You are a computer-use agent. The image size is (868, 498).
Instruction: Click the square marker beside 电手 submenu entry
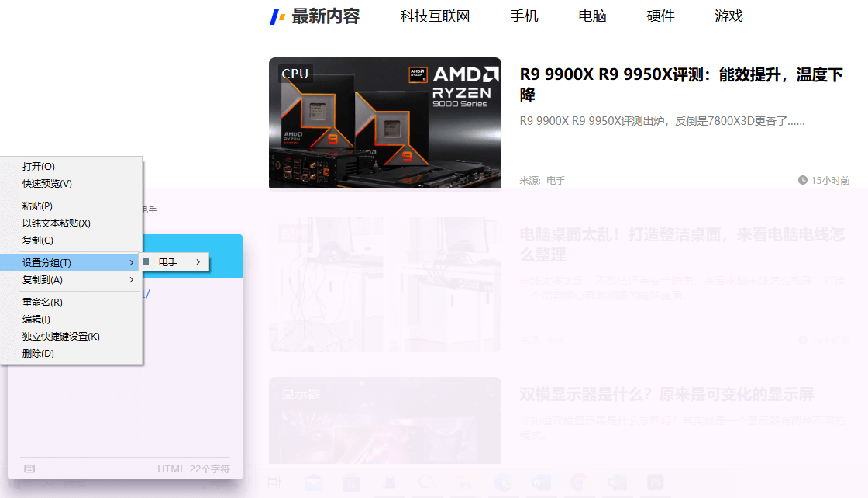click(x=145, y=262)
